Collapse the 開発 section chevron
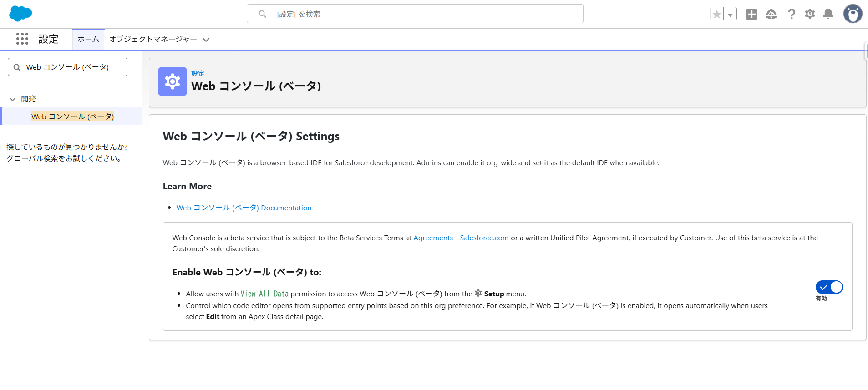Screen dimensions: 868x390 pyautogui.click(x=12, y=99)
